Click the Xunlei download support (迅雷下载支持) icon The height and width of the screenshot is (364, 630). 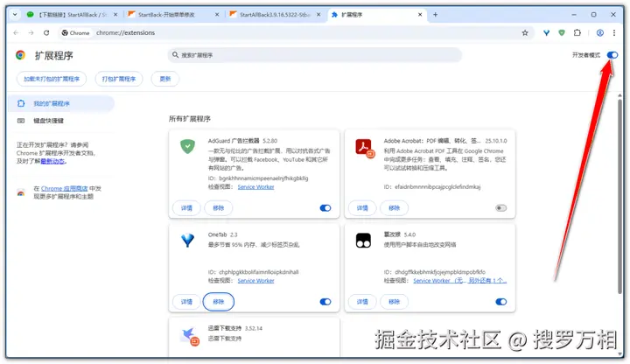pos(189,336)
